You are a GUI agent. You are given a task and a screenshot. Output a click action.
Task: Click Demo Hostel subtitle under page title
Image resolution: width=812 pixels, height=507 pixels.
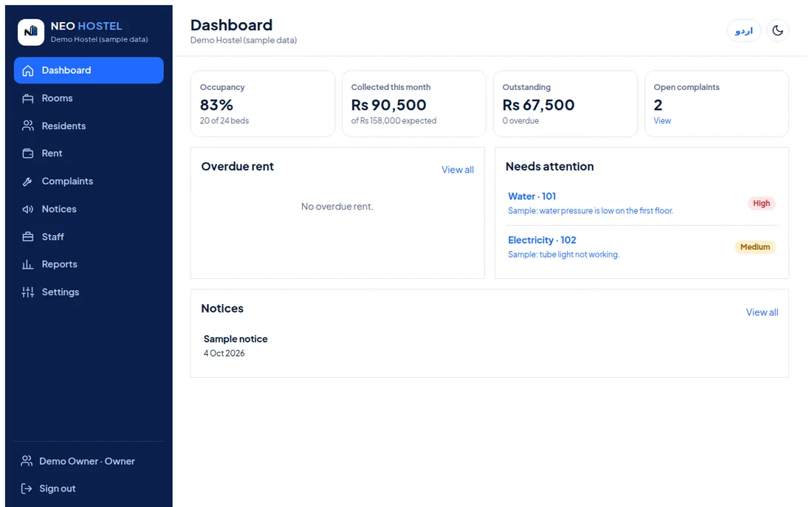pyautogui.click(x=244, y=40)
